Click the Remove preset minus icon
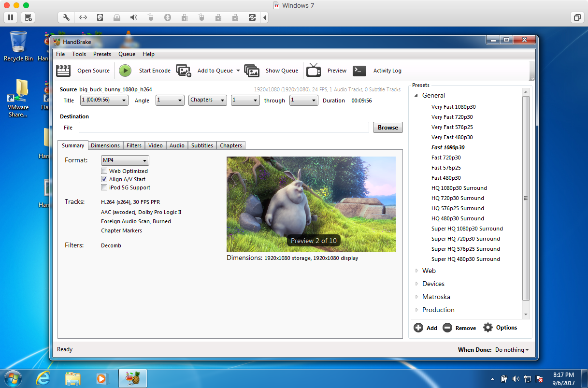This screenshot has width=588, height=388. tap(447, 328)
